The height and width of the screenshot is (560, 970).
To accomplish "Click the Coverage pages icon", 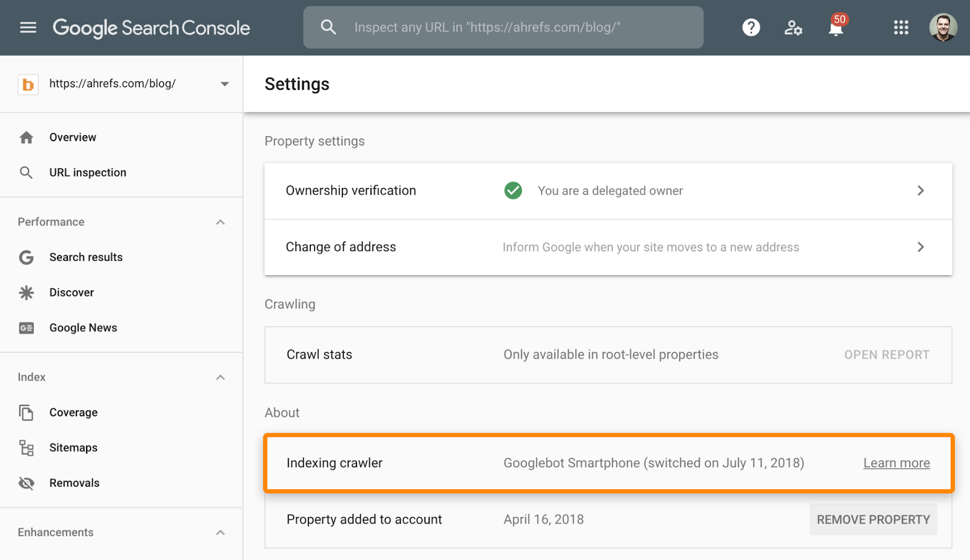I will click(x=26, y=413).
